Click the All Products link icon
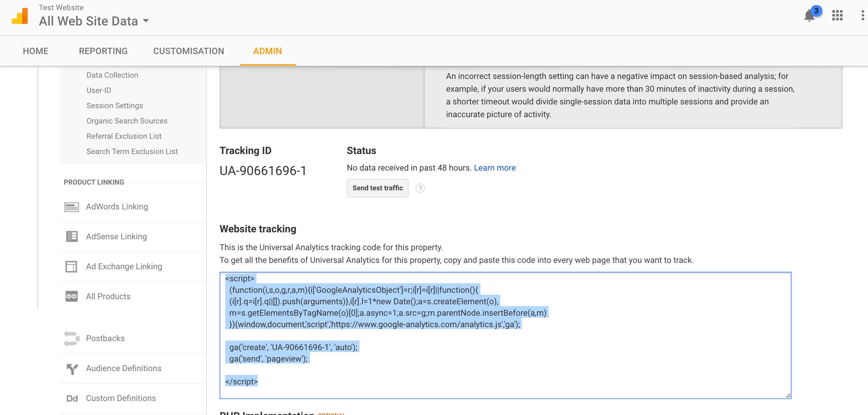Image resolution: width=868 pixels, height=415 pixels. pos(72,296)
